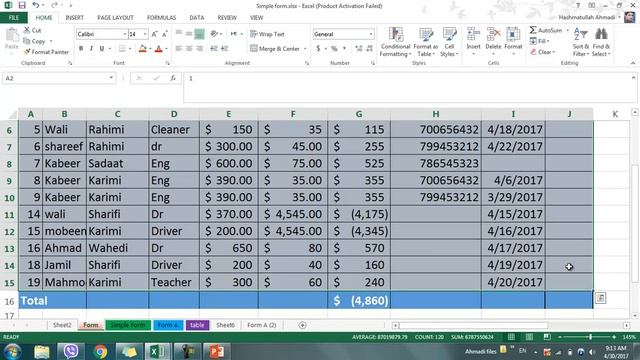Toggle Italic formatting
640x360 pixels.
click(x=91, y=49)
